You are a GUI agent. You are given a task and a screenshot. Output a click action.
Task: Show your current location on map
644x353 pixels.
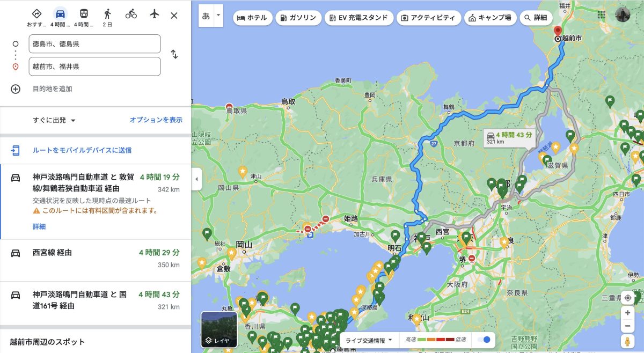[x=627, y=298]
